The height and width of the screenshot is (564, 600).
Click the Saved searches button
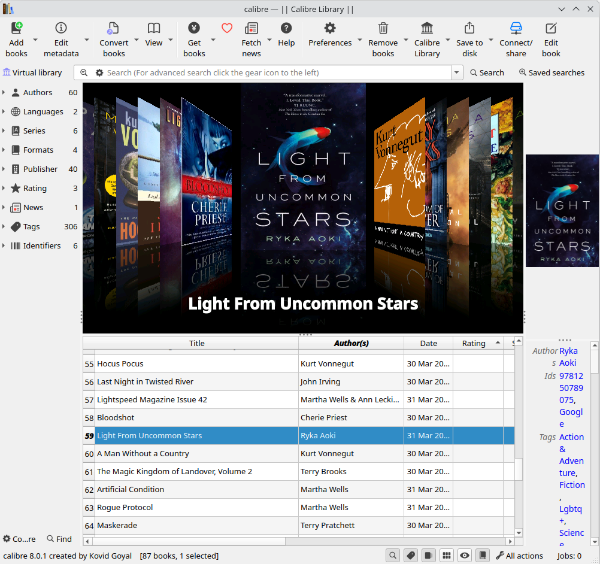point(550,73)
